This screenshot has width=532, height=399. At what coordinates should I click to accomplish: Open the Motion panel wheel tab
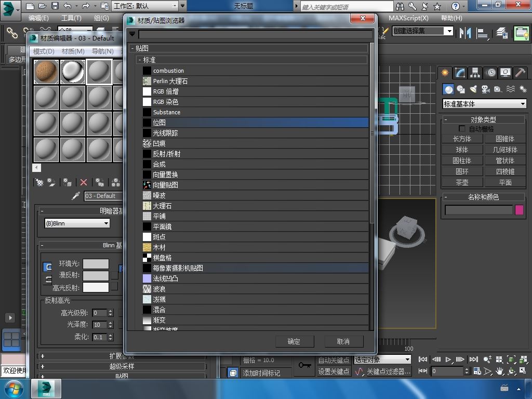click(490, 73)
